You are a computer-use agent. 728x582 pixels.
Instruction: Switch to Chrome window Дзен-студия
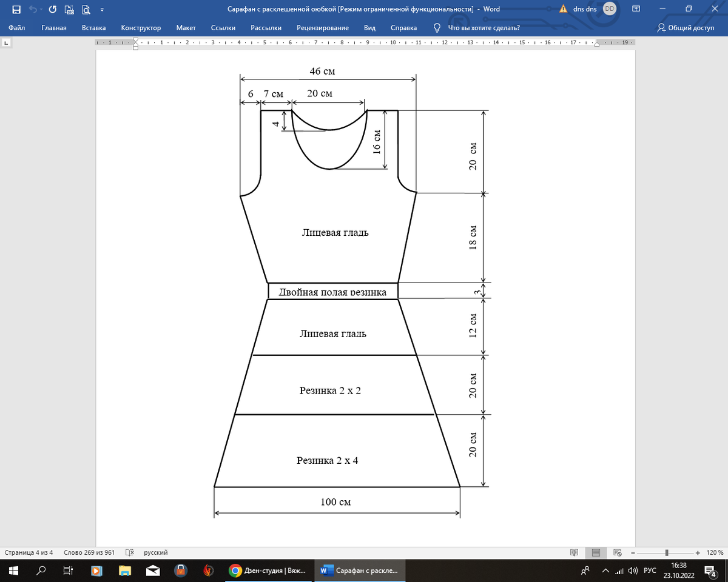coord(269,570)
